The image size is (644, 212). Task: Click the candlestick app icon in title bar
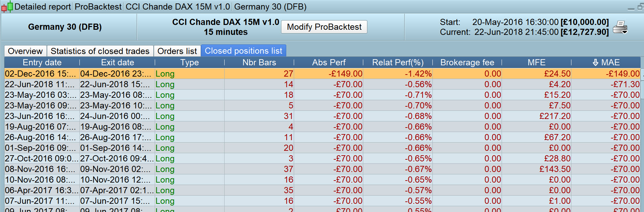[x=7, y=6]
